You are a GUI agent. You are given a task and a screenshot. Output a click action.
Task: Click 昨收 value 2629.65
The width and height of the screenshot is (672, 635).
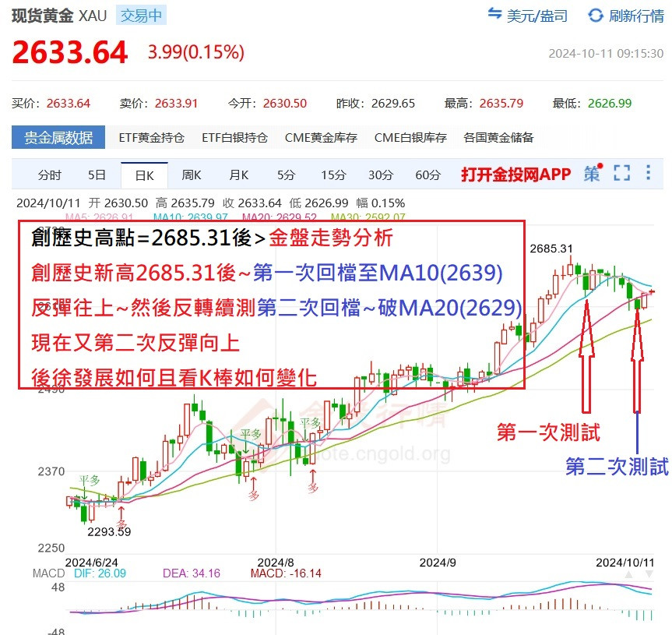pyautogui.click(x=393, y=104)
